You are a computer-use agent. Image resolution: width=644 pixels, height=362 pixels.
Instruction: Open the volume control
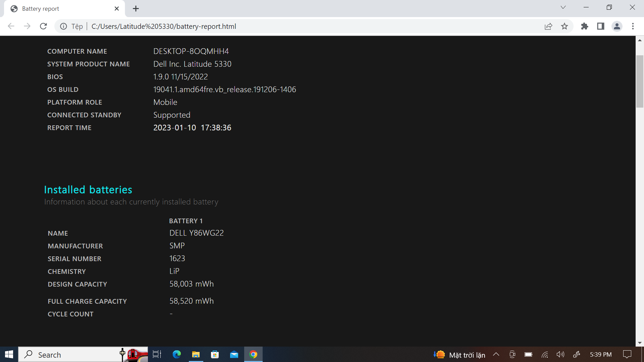(560, 354)
